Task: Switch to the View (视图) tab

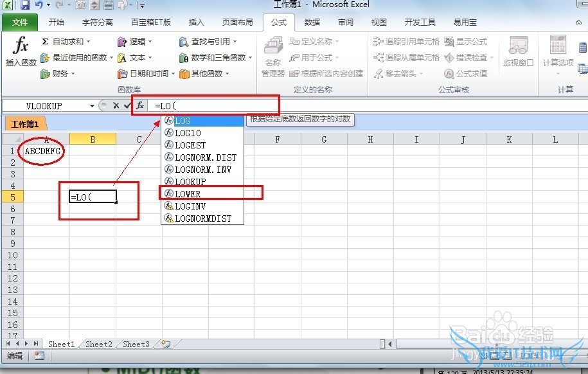Action: click(379, 22)
